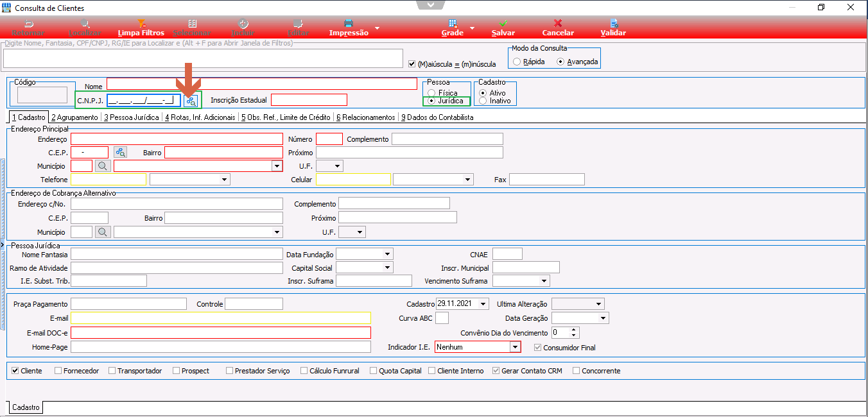This screenshot has height=417, width=868.
Task: Switch to the 2 Agrupamento tab
Action: click(74, 117)
